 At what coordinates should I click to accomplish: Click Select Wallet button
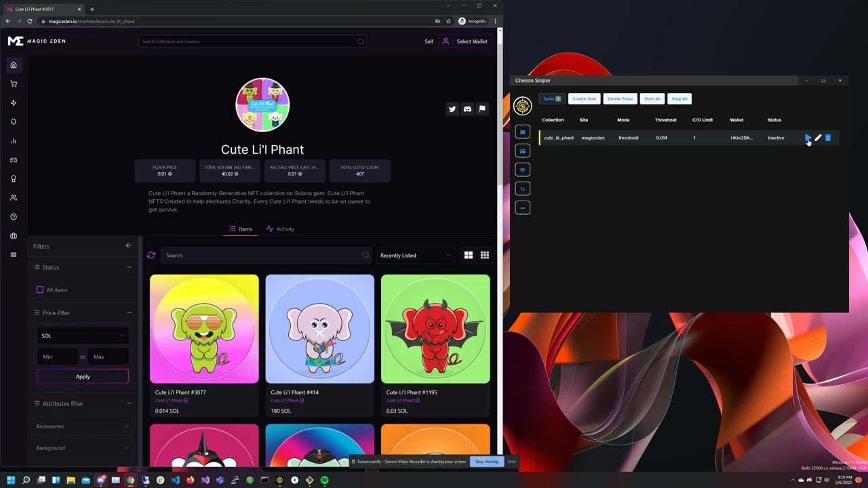(466, 41)
